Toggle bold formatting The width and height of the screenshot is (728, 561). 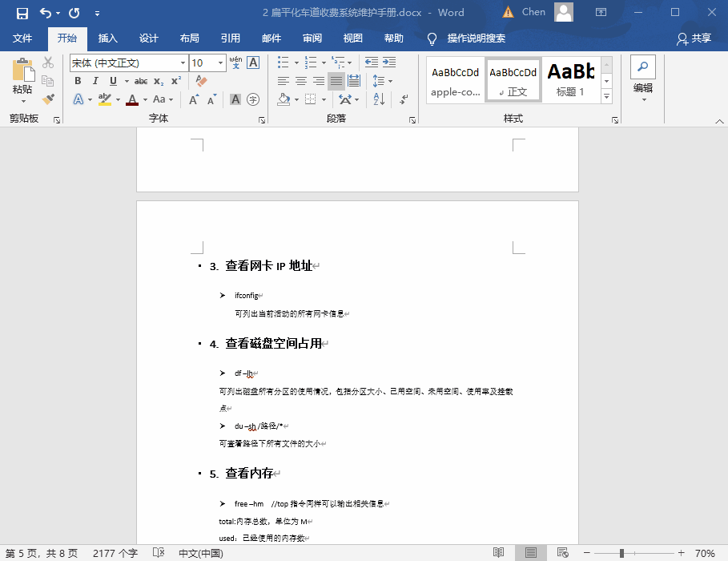78,81
